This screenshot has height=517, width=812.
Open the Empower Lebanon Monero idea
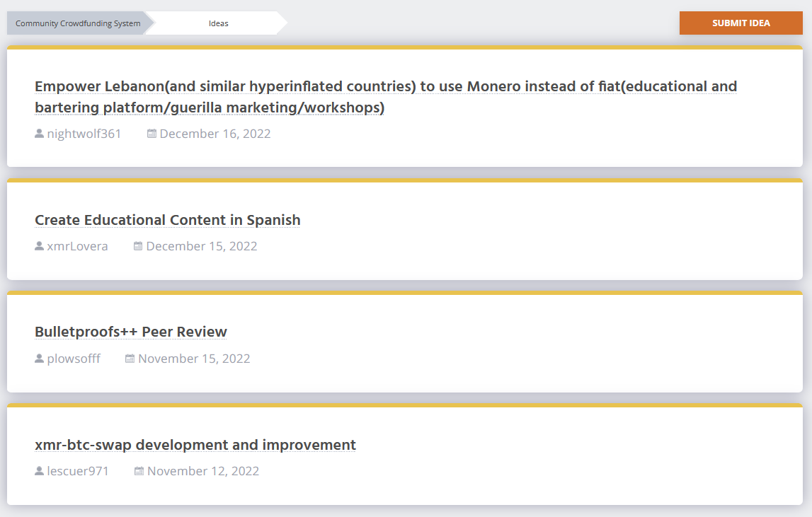point(386,97)
